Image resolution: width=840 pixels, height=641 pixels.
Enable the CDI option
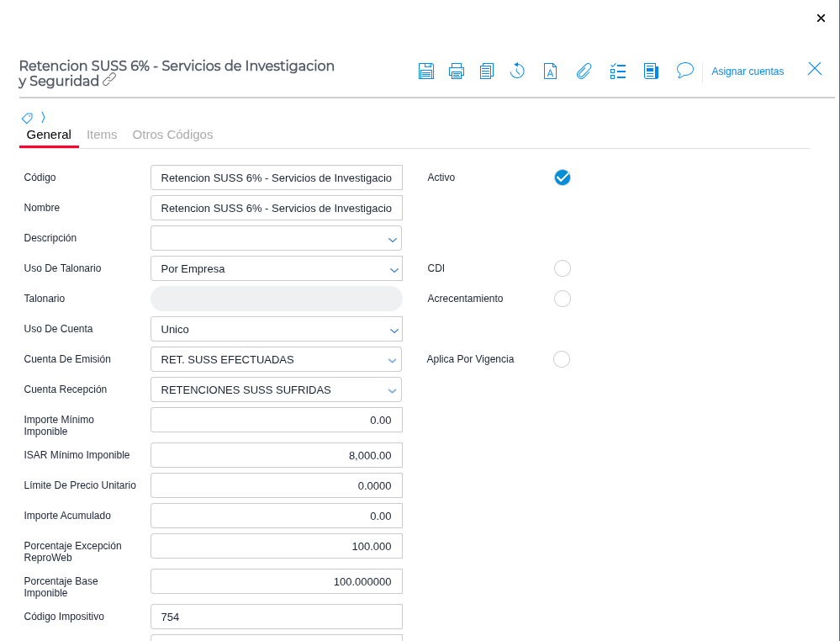pyautogui.click(x=563, y=268)
